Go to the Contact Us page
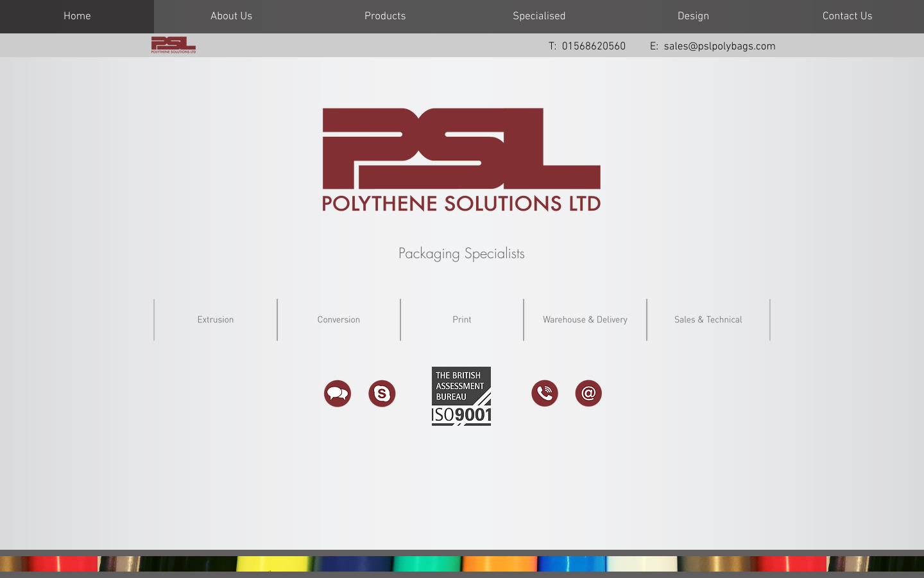This screenshot has height=578, width=924. [x=847, y=16]
